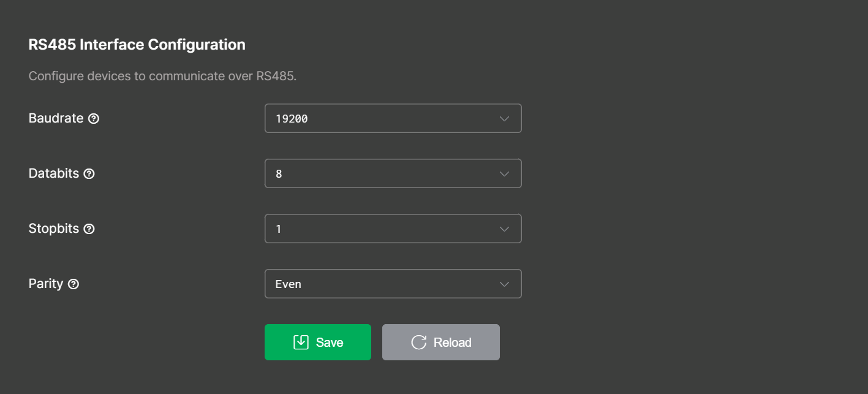868x394 pixels.
Task: Expand the Stopbits dropdown chevron arrow
Action: pyautogui.click(x=504, y=229)
